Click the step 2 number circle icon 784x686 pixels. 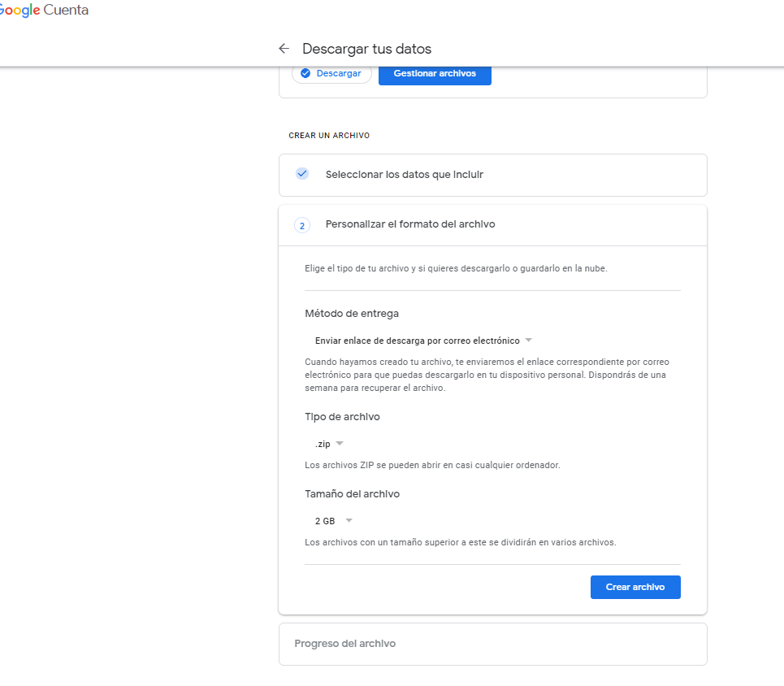pos(302,225)
